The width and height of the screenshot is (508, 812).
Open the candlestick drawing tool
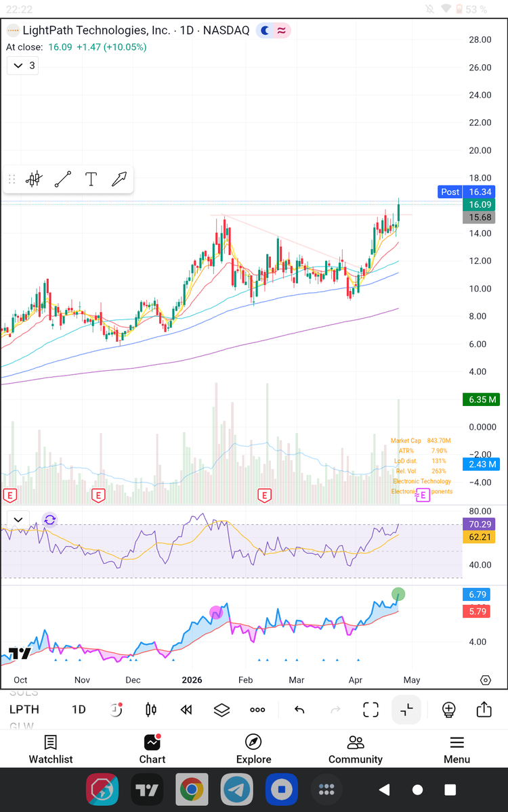34,179
